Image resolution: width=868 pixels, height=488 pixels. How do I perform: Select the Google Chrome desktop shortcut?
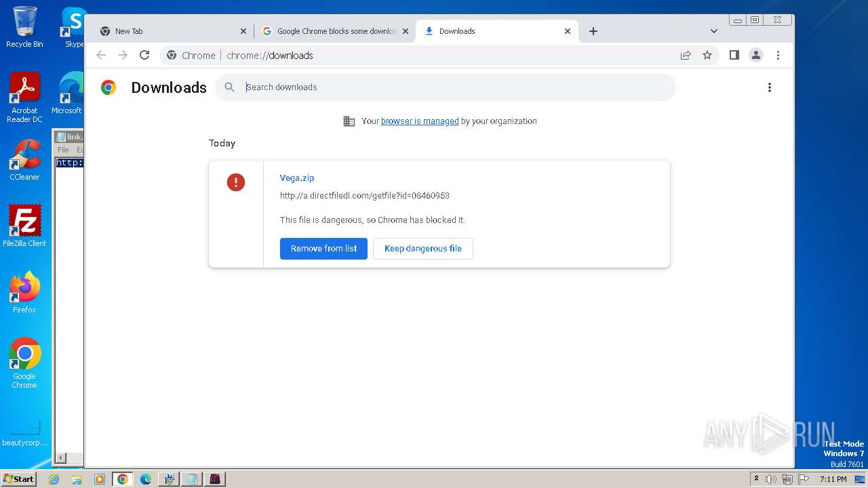(24, 363)
